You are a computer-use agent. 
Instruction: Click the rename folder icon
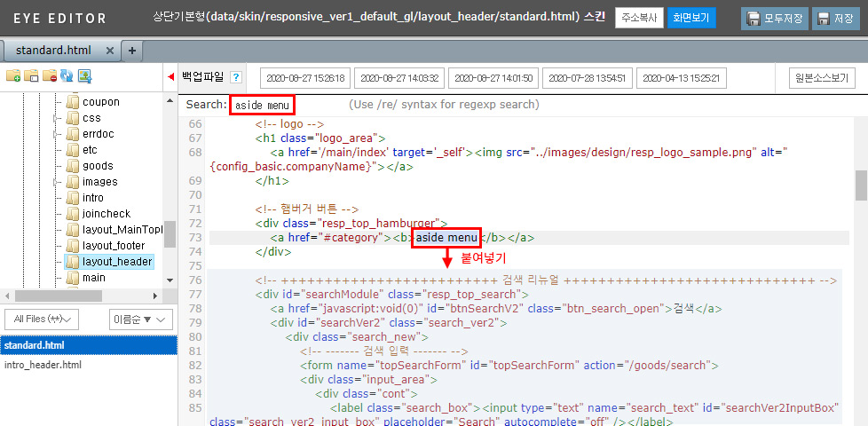click(x=31, y=75)
